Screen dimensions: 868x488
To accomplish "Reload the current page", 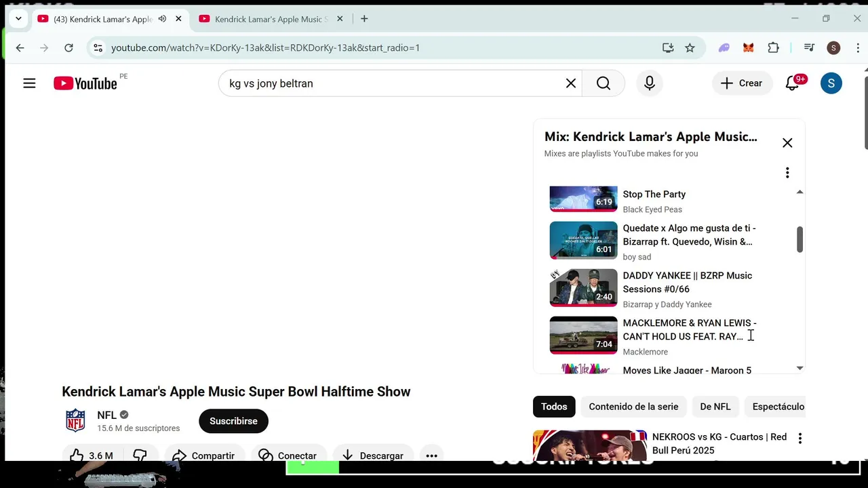I will tap(68, 47).
